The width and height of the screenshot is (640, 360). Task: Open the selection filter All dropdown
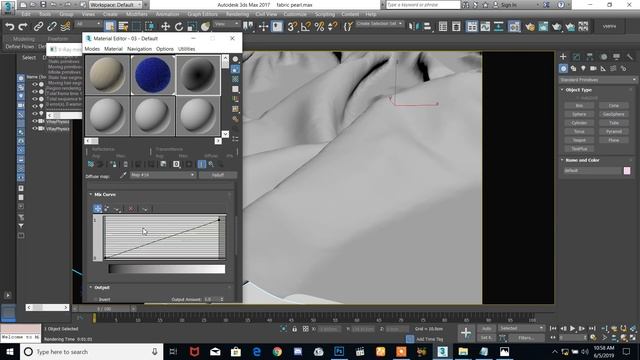88,24
